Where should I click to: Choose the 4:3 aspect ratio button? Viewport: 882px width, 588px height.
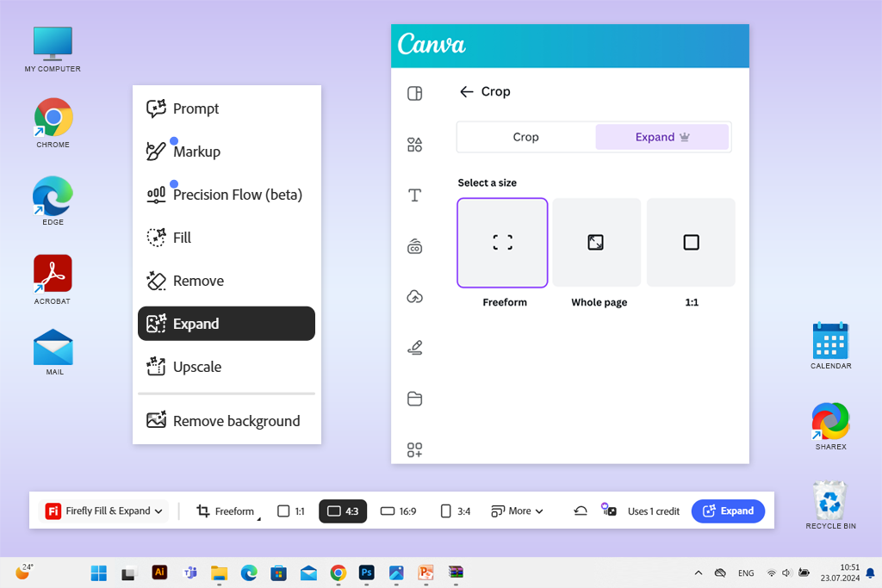pyautogui.click(x=343, y=511)
